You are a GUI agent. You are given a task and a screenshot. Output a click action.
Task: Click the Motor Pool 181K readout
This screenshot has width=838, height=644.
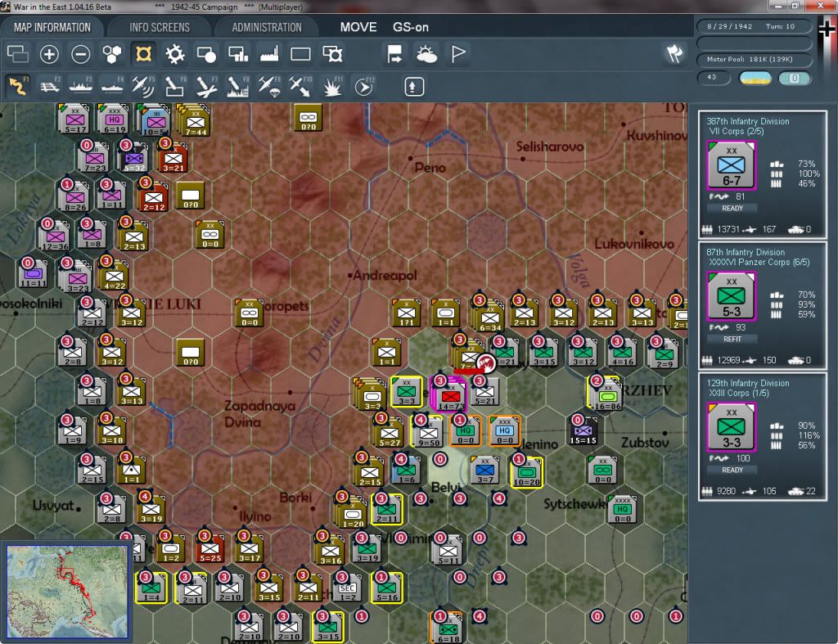[754, 59]
